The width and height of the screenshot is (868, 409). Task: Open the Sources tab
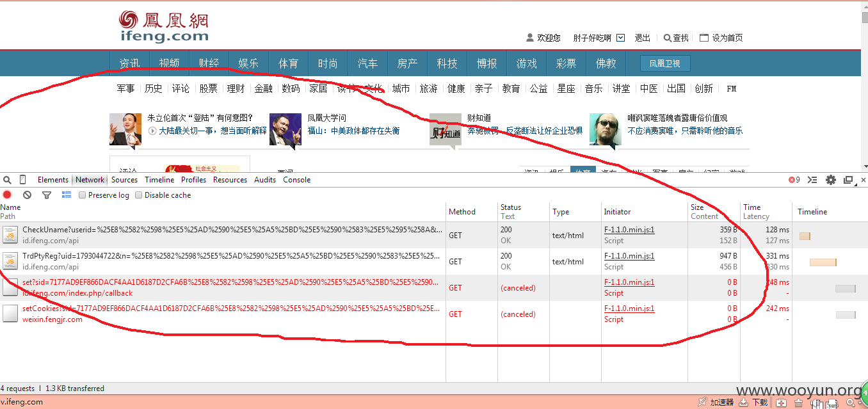(124, 180)
